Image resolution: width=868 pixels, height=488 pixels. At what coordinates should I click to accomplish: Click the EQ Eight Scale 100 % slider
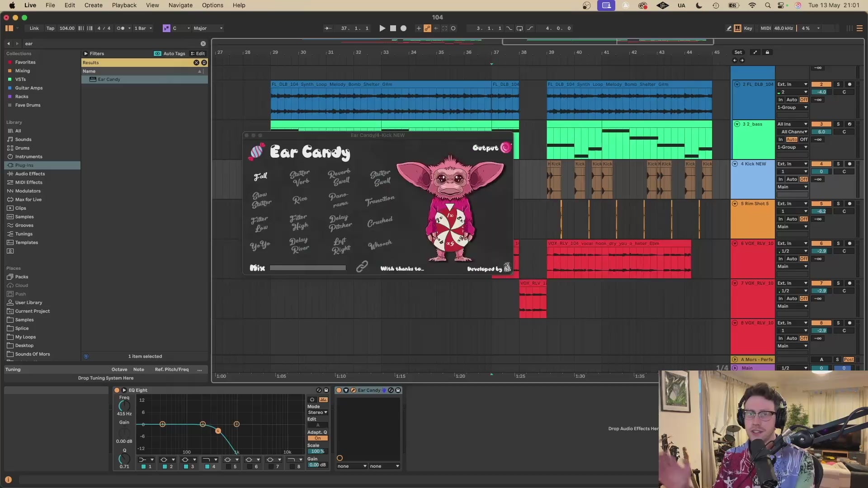(318, 451)
